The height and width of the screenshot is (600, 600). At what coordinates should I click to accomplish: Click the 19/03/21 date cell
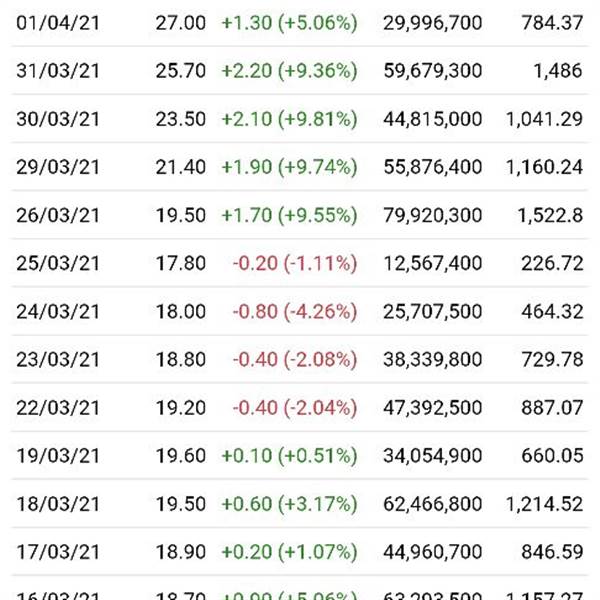point(58,456)
